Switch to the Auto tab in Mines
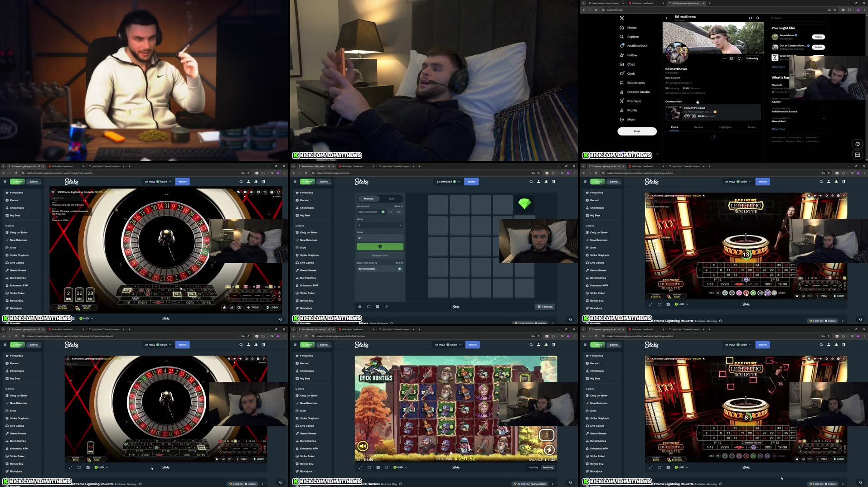The width and height of the screenshot is (868, 487). click(x=391, y=198)
